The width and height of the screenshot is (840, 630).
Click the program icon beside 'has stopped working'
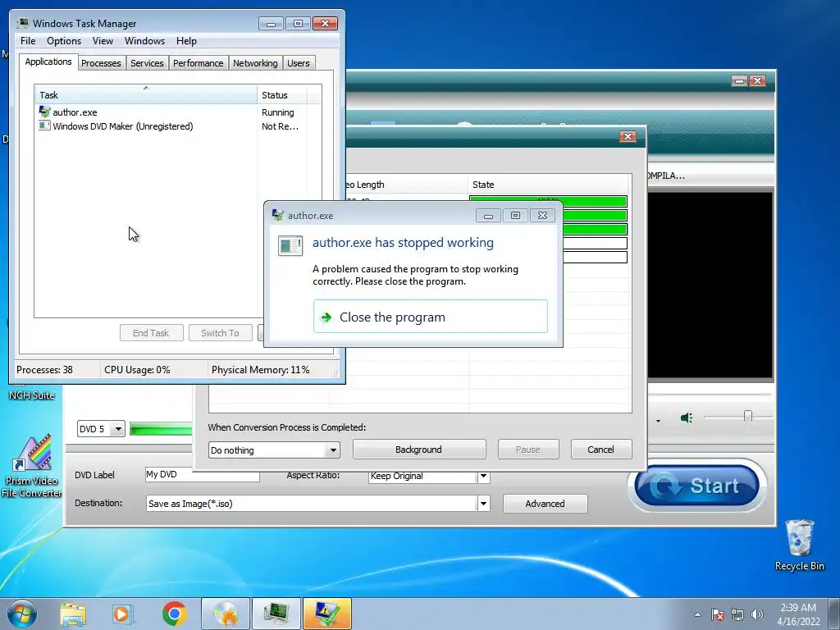point(290,245)
